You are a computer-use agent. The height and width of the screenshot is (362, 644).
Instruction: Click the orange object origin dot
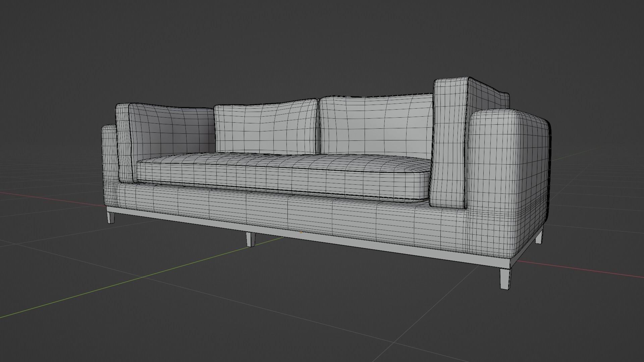coord(301,232)
